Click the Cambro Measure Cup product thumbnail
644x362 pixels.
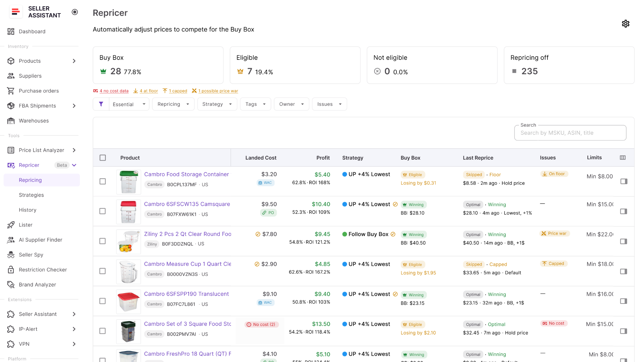point(128,271)
